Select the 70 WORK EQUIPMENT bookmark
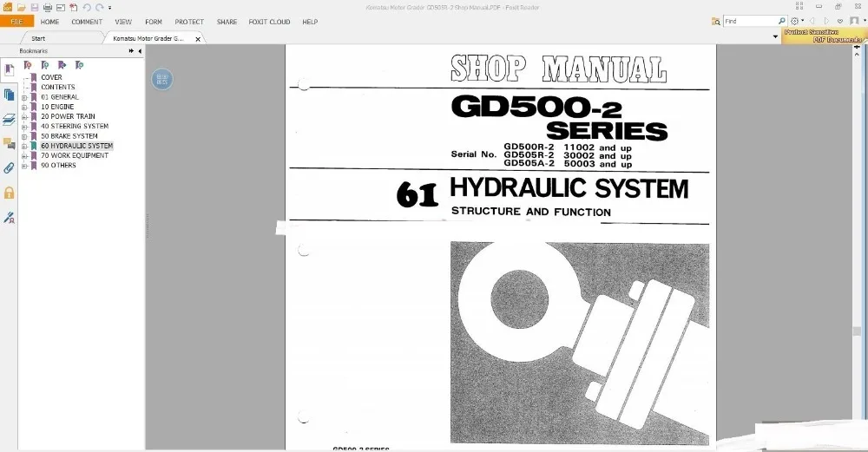868x452 pixels. point(75,155)
